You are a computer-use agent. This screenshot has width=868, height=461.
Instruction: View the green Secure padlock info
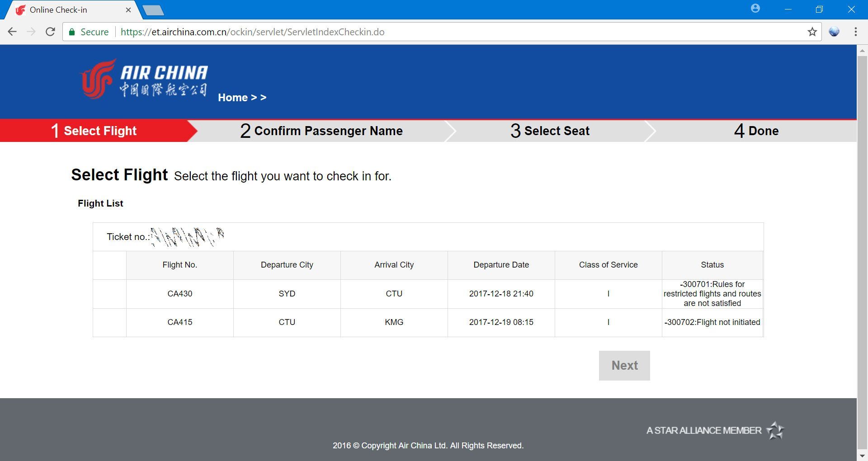(x=89, y=32)
